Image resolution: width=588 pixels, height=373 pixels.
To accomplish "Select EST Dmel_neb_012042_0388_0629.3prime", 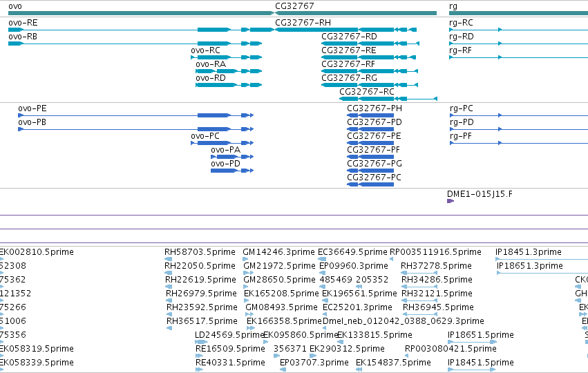I will [403, 321].
